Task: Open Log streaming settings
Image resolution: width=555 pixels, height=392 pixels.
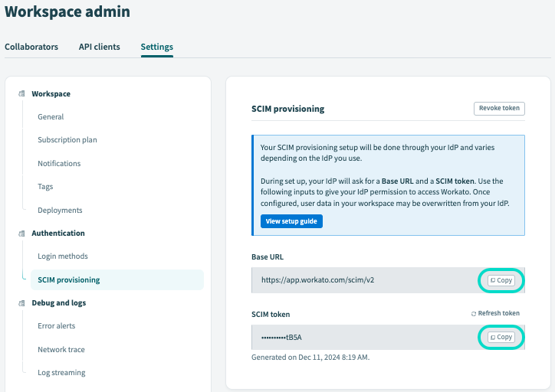Action: (x=61, y=373)
